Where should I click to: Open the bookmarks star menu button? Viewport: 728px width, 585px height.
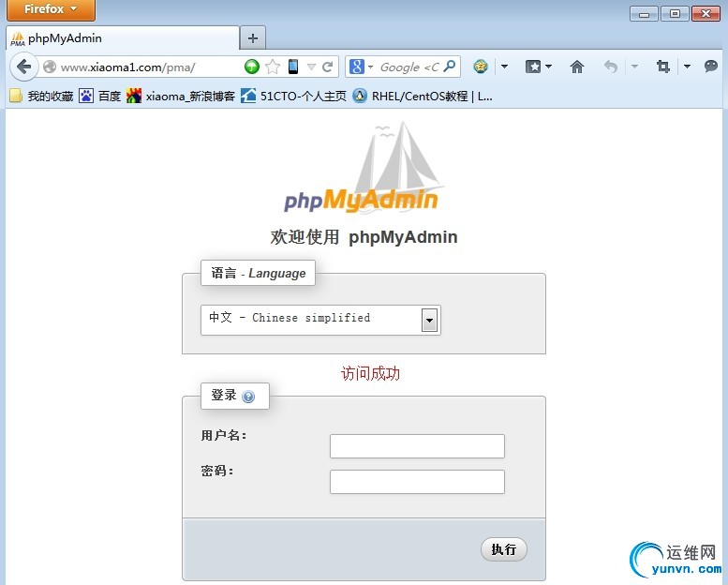(x=538, y=67)
